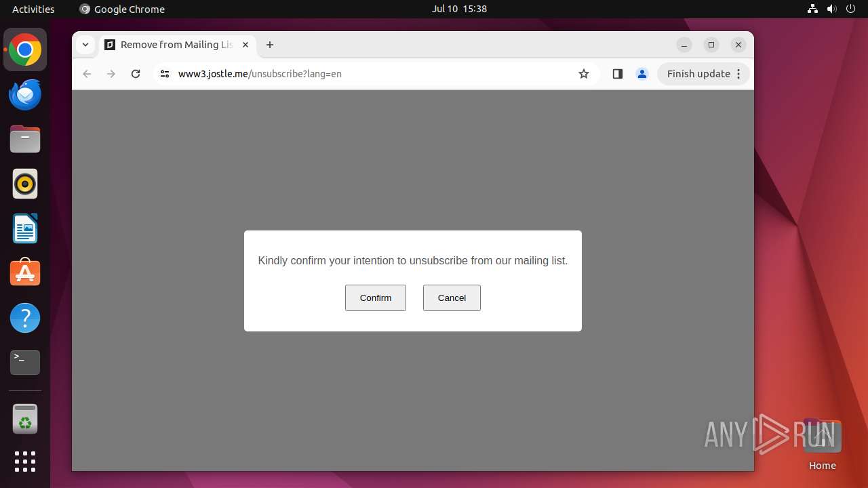Reload the current page
Screen dimensions: 868x488
136,74
